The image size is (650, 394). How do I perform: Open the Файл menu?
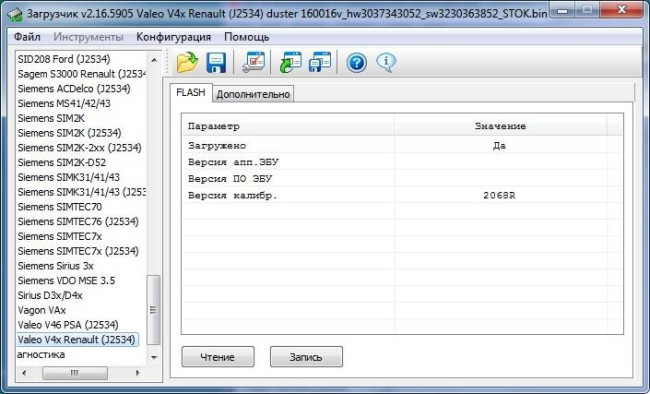pyautogui.click(x=27, y=37)
